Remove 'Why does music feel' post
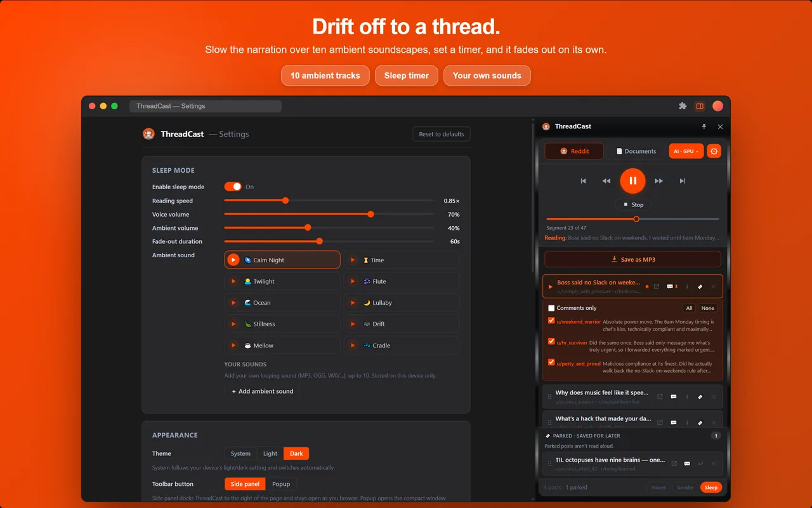This screenshot has height=508, width=812. tap(714, 397)
